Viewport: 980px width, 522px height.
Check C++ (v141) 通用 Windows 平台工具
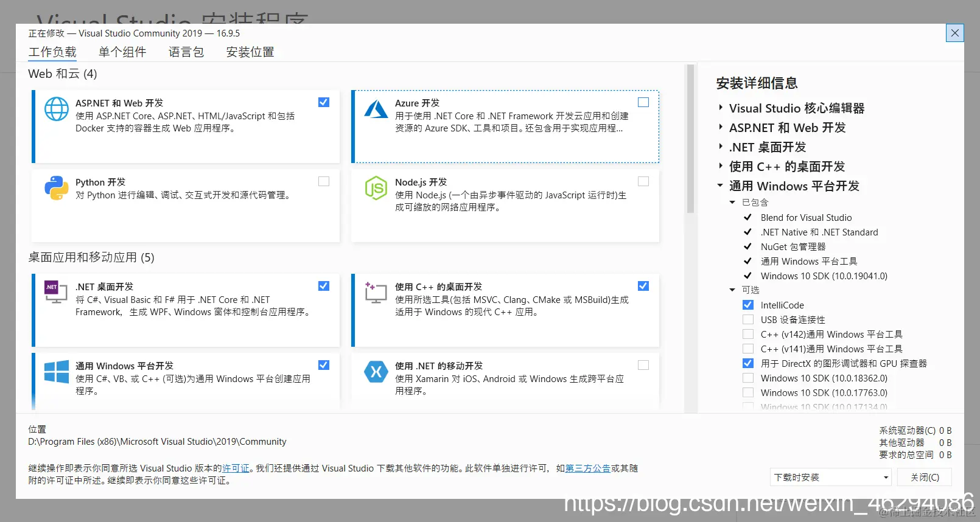coord(748,349)
